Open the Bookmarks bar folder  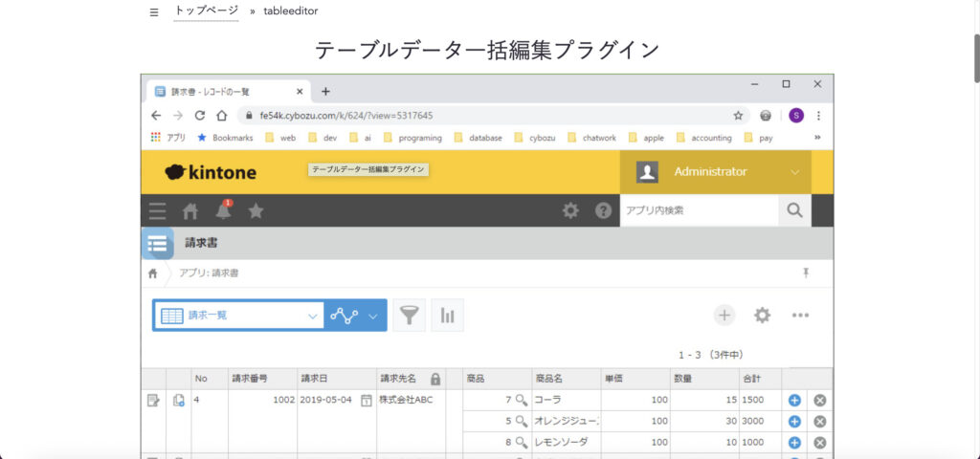pyautogui.click(x=225, y=138)
